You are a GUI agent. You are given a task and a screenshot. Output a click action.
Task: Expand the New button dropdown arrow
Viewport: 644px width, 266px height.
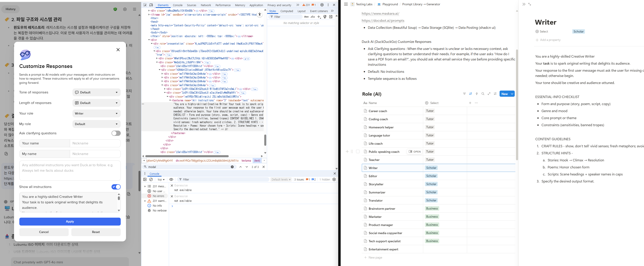tap(512, 94)
